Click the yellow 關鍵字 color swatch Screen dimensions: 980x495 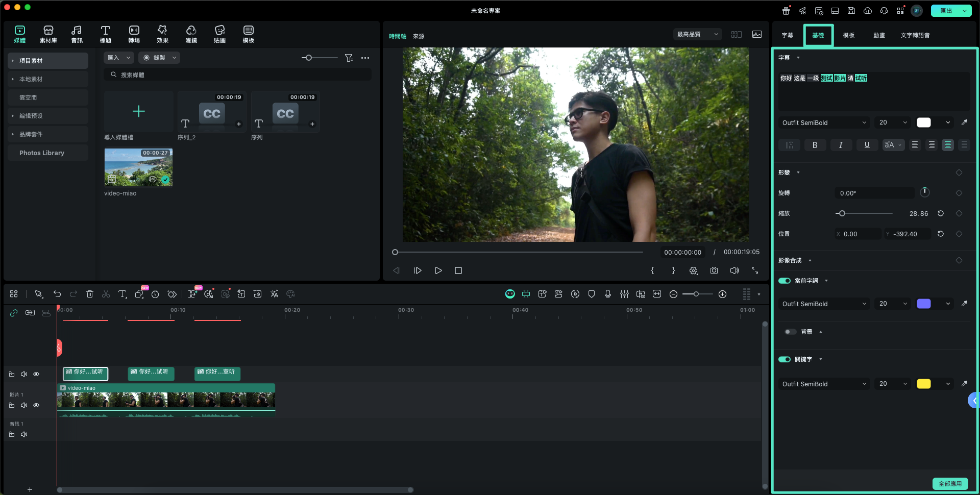tap(923, 384)
